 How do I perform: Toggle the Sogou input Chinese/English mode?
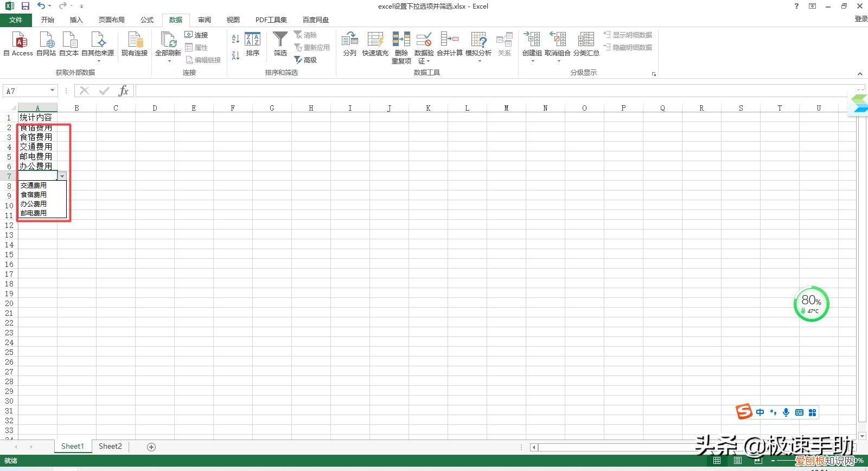pyautogui.click(x=760, y=412)
